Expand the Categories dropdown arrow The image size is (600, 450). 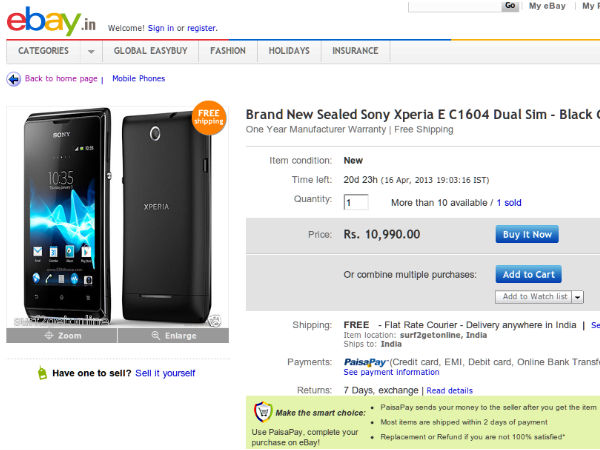pos(91,51)
